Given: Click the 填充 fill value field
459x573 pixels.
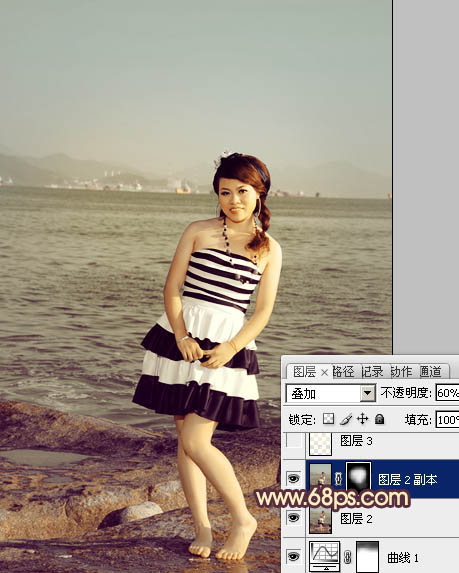Looking at the screenshot, I should click(x=447, y=420).
